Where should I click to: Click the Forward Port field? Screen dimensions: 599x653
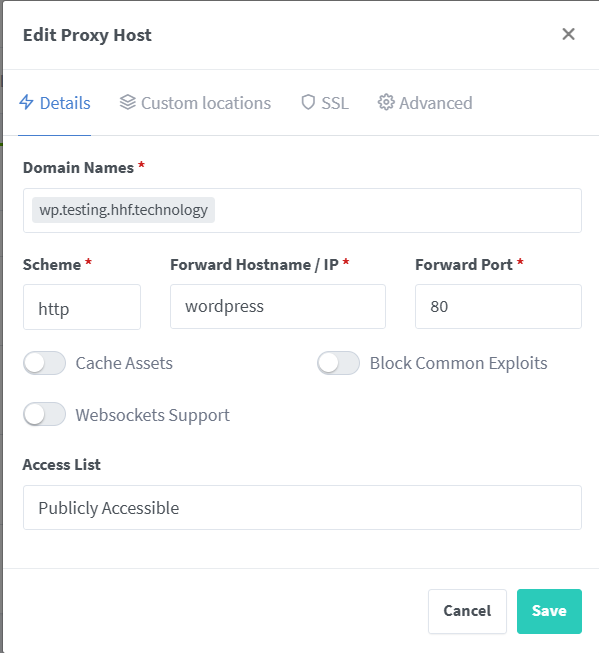(x=498, y=307)
